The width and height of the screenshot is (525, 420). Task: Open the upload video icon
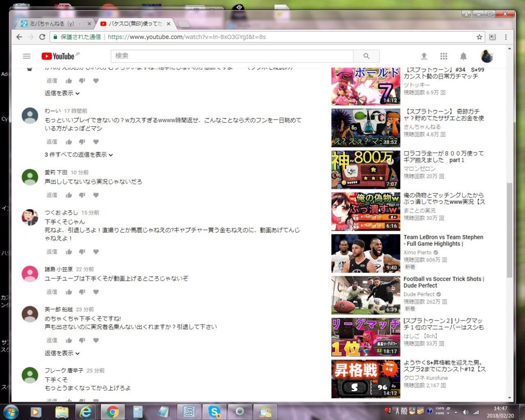tap(424, 56)
